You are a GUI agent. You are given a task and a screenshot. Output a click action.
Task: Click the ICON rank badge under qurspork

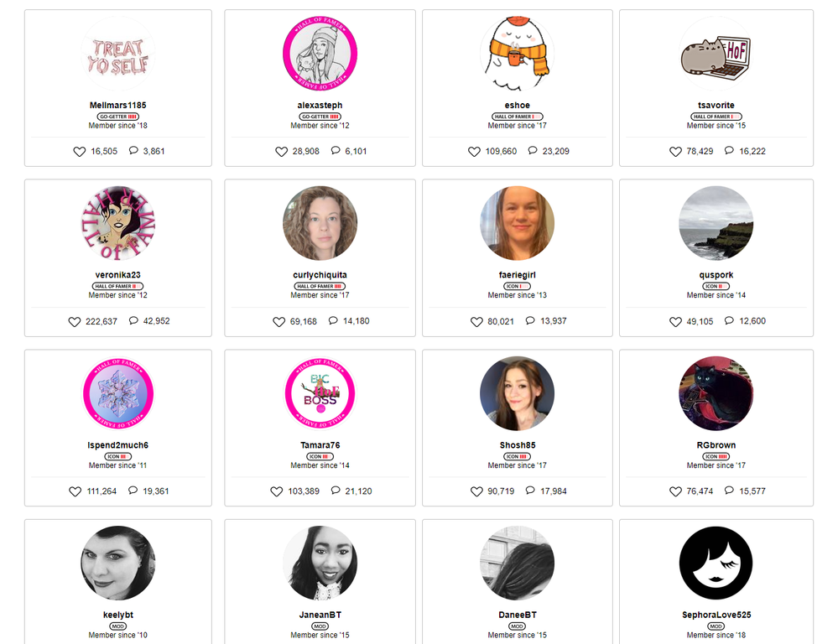click(716, 287)
